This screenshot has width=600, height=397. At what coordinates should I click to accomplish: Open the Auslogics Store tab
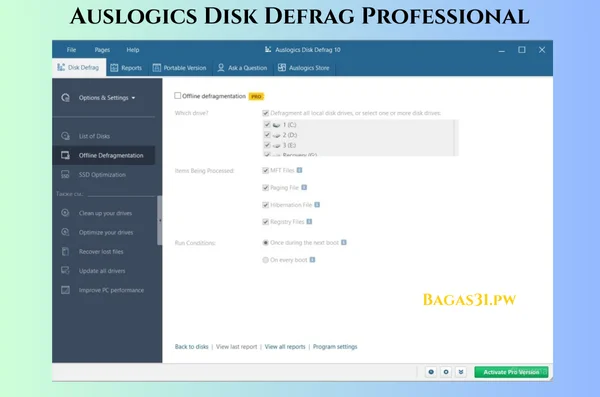point(304,68)
